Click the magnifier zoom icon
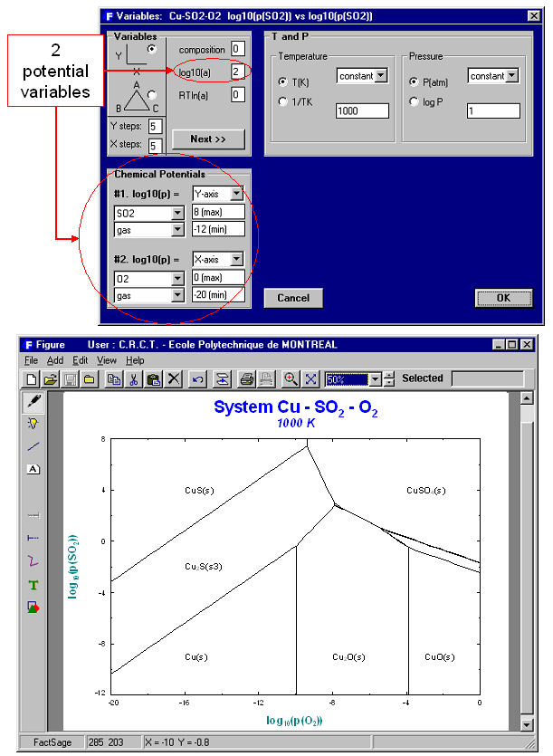This screenshot has width=553, height=756. coord(291,379)
